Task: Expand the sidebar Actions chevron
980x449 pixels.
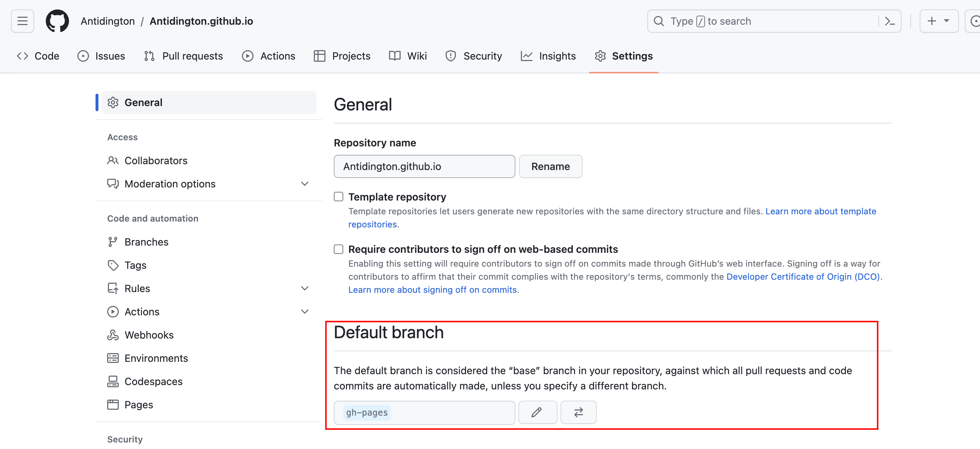Action: tap(305, 312)
